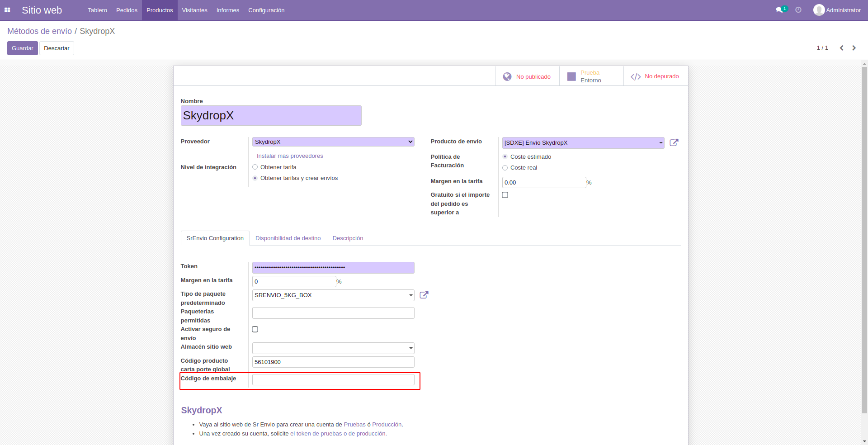The width and height of the screenshot is (868, 445).
Task: Expand the Proveedor dropdown
Action: [x=333, y=142]
